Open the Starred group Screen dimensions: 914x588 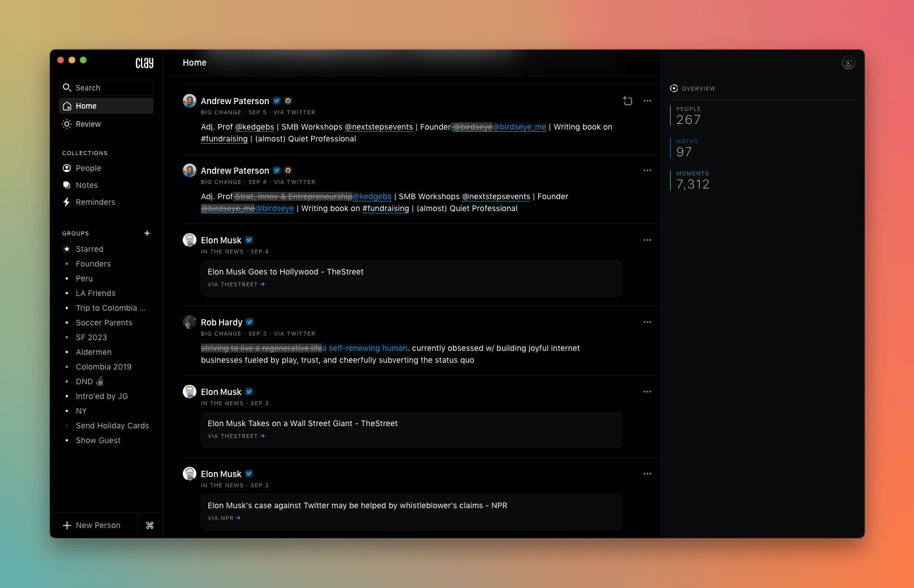[x=89, y=249]
